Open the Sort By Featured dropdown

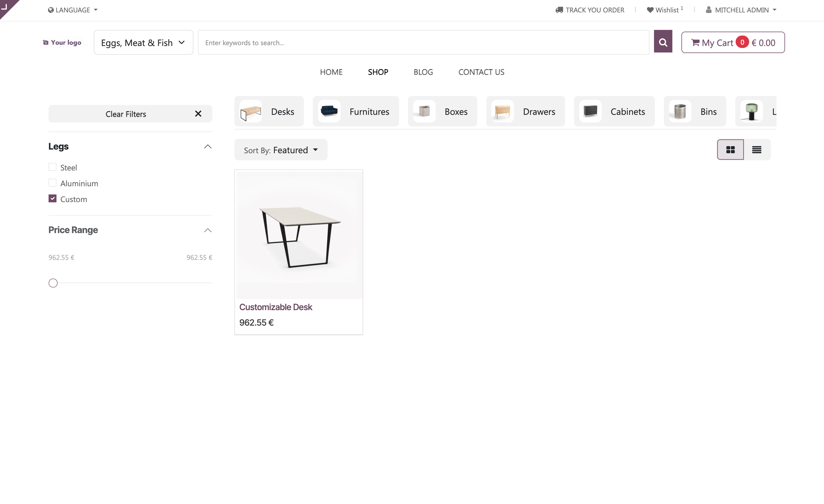[x=281, y=150]
